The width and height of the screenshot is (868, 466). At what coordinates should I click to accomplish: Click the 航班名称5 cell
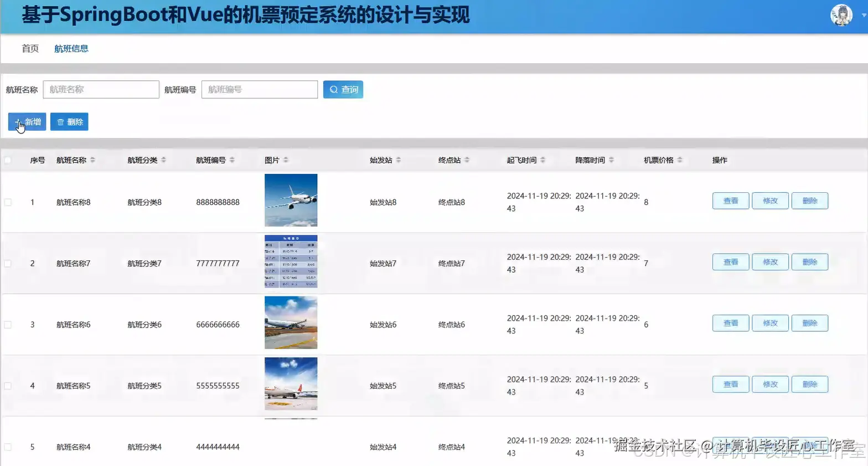tap(74, 386)
